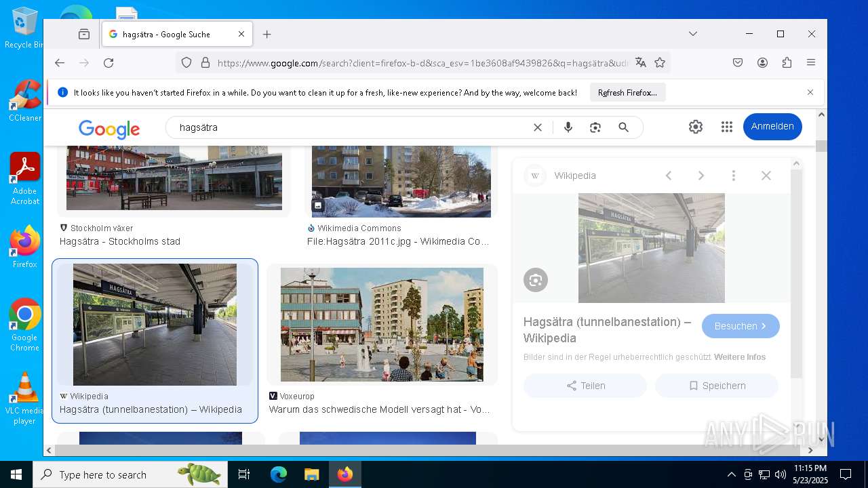Open preview panel more options menu
The height and width of the screenshot is (488, 868).
[x=734, y=176]
